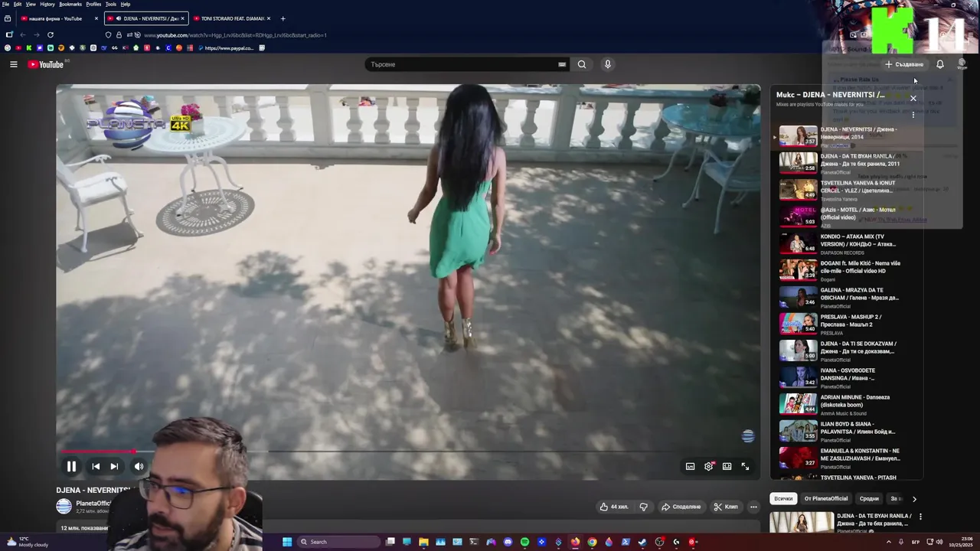Open Spotify from the taskbar
This screenshot has width=980, height=551.
pyautogui.click(x=524, y=542)
